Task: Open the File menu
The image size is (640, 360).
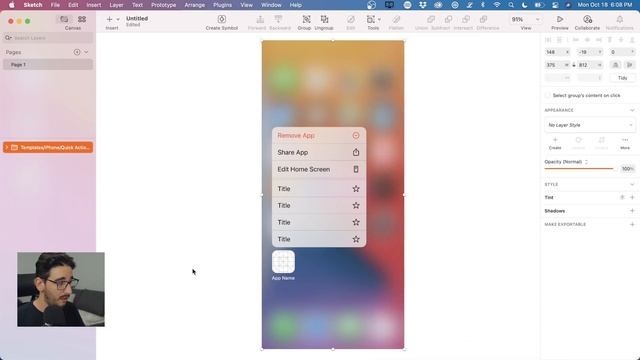Action: pyautogui.click(x=55, y=5)
